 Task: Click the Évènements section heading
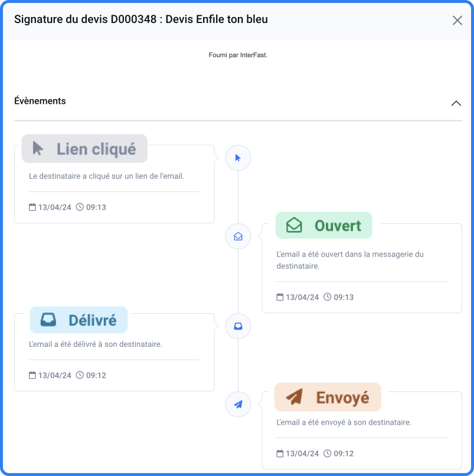pyautogui.click(x=40, y=101)
